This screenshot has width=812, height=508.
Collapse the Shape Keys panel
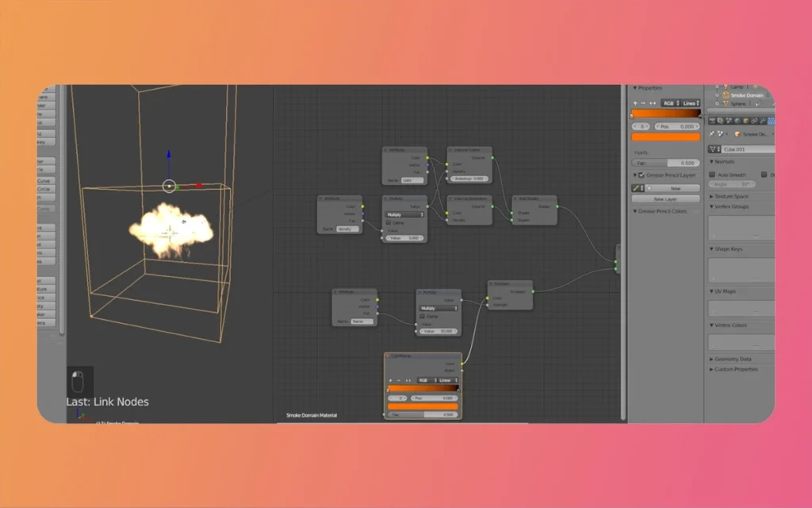click(x=726, y=248)
